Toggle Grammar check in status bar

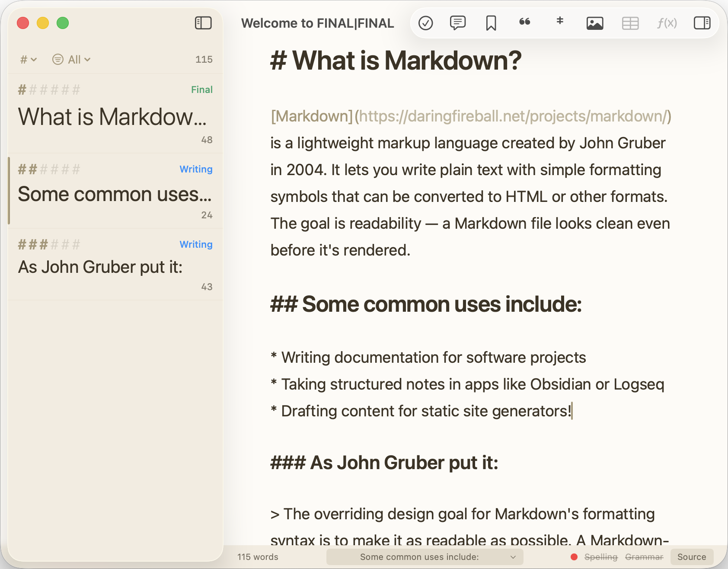pyautogui.click(x=644, y=557)
